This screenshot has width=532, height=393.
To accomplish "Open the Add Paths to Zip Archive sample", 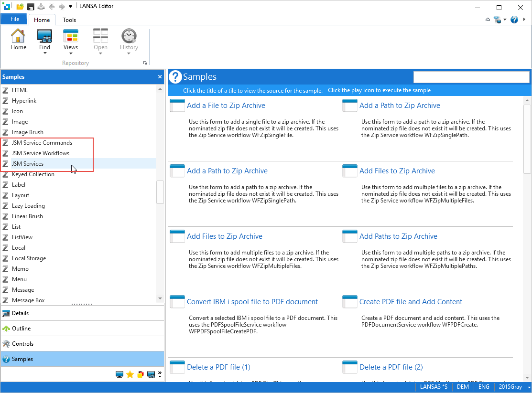I will 398,236.
